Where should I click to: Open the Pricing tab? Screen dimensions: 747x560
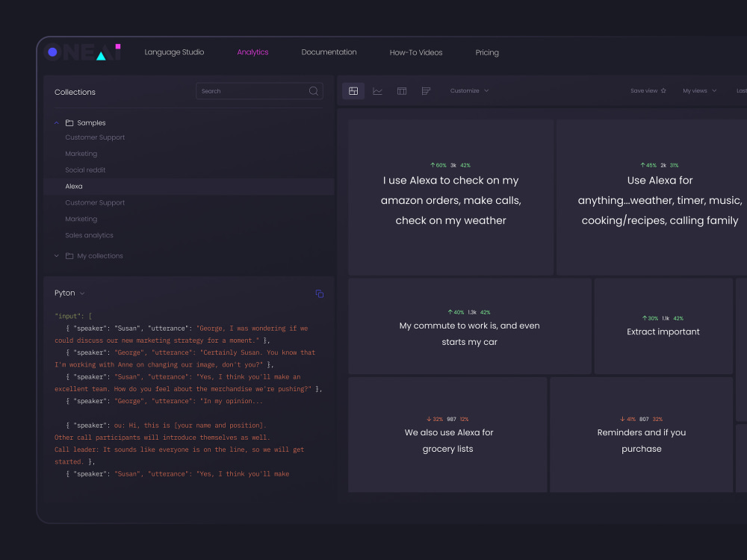point(487,52)
